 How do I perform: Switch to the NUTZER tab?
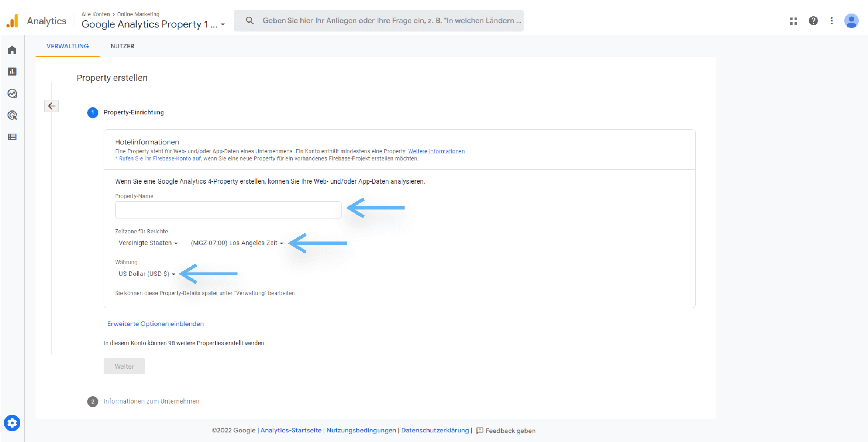click(x=122, y=46)
